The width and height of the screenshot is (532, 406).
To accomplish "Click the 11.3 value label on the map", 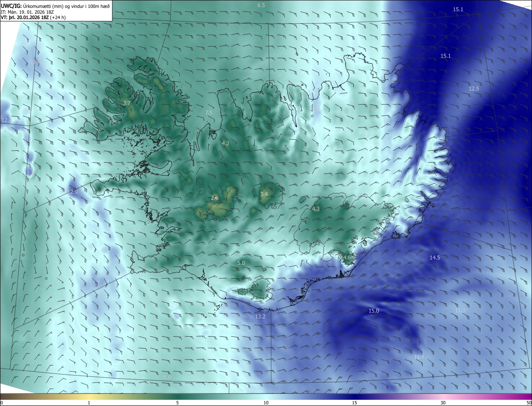I will click(x=460, y=310).
